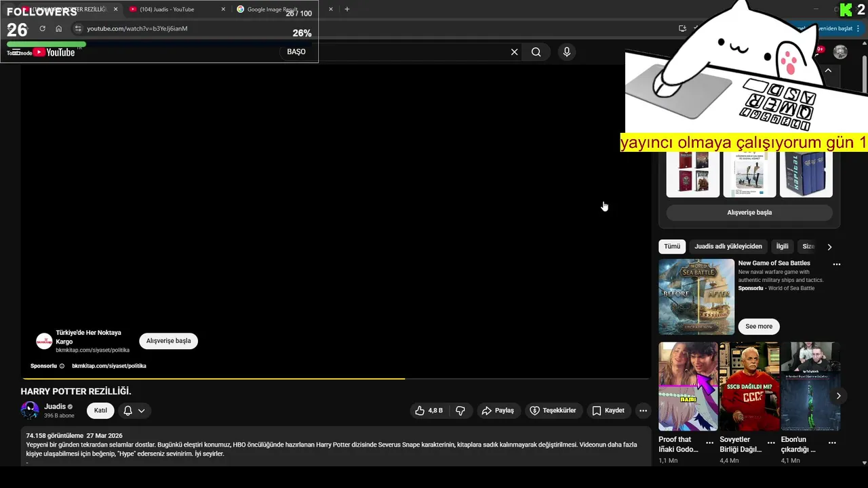
Task: Click the address bar URL field
Action: 137,28
